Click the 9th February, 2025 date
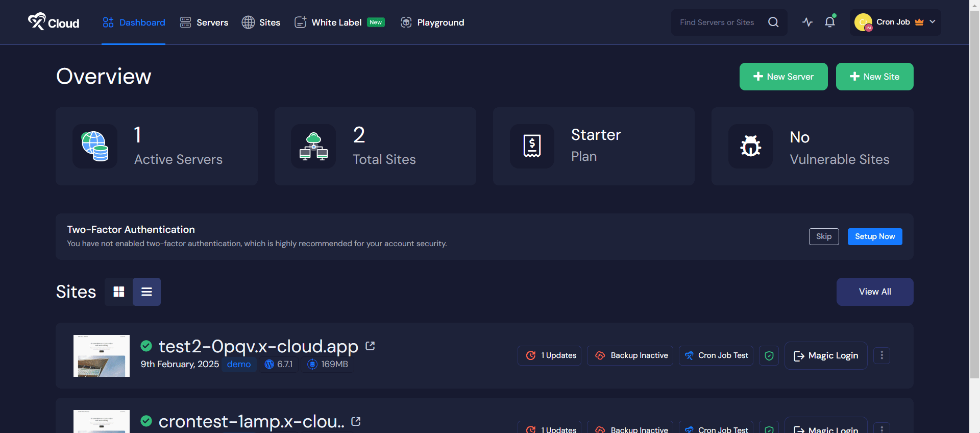This screenshot has height=433, width=980. 180,364
